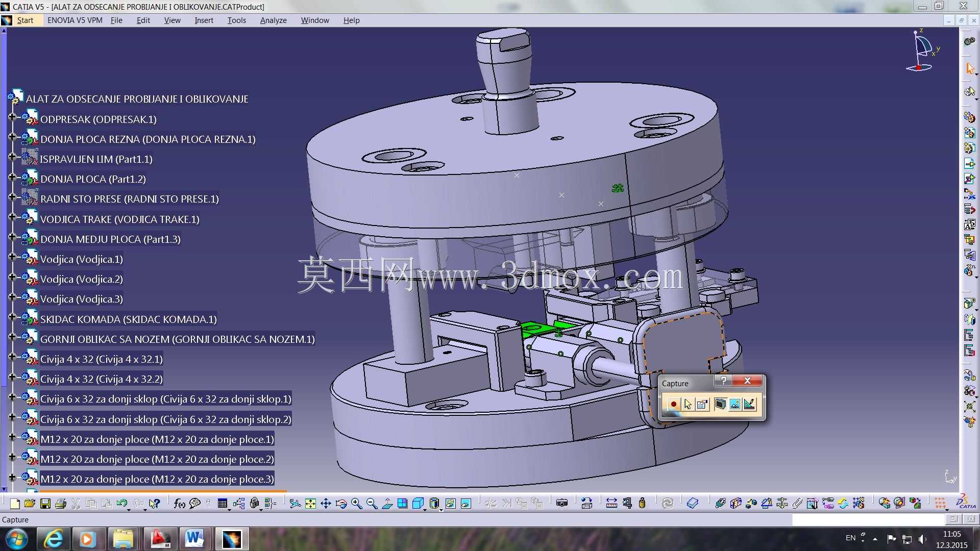
Task: Click the What's This help pointer icon
Action: tap(155, 504)
